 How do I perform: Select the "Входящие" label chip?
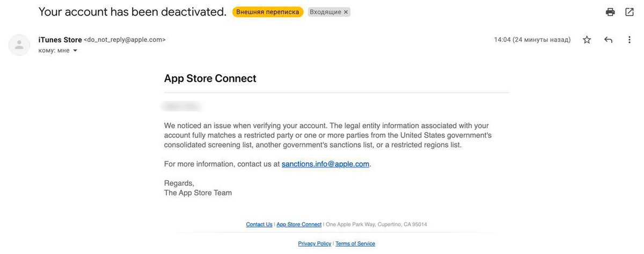(x=325, y=12)
